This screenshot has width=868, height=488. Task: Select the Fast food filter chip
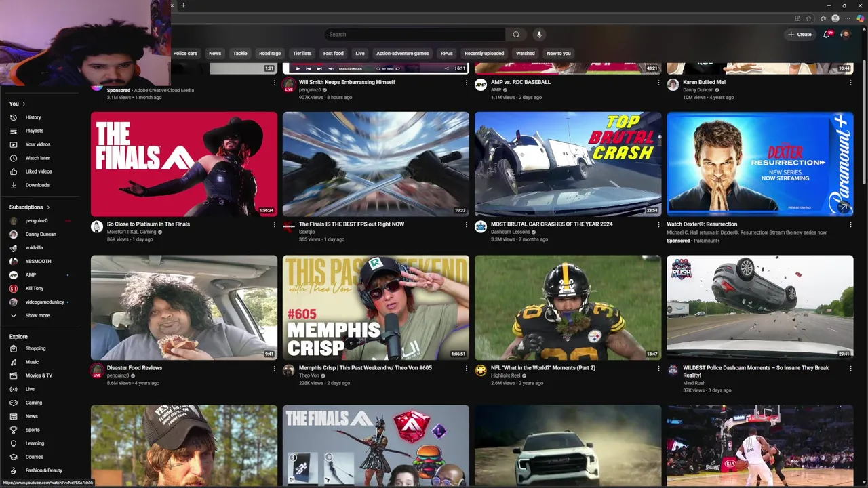point(333,53)
